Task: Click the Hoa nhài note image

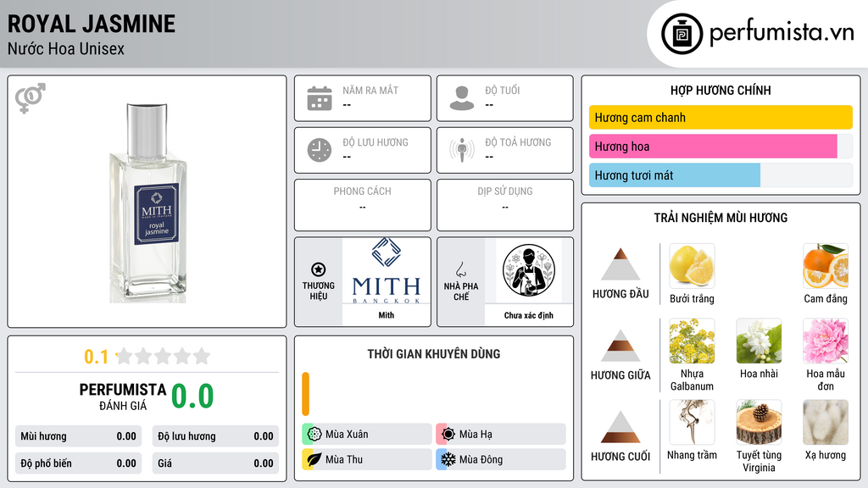Action: tap(759, 341)
